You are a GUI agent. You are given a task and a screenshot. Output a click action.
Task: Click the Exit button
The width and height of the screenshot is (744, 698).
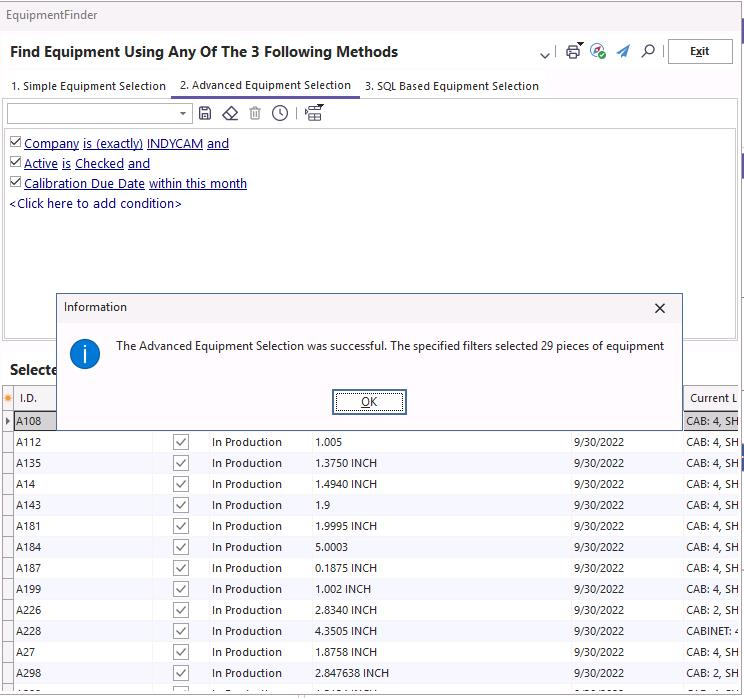[699, 52]
